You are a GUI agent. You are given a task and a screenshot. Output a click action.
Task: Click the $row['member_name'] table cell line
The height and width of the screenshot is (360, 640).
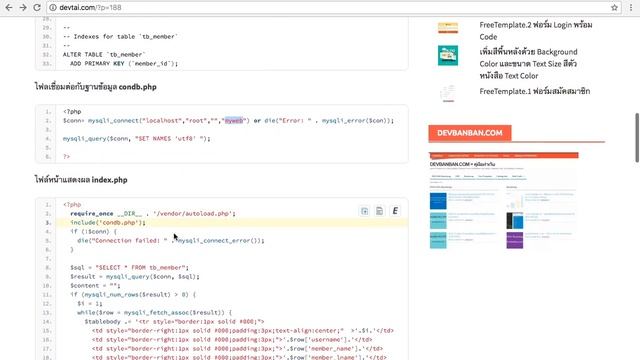point(237,348)
